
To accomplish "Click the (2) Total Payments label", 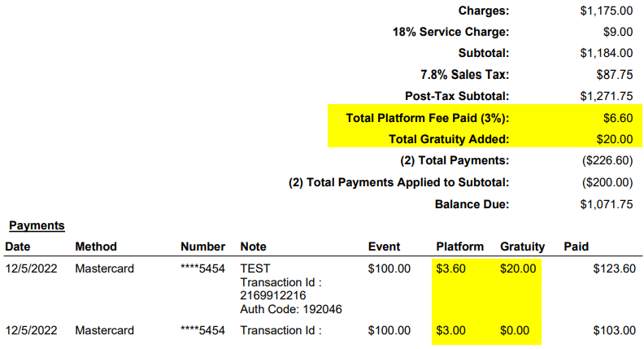I will (455, 161).
